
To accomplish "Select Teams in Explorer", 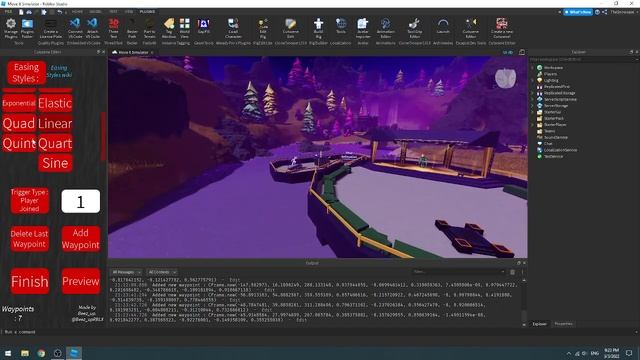I will pos(549,131).
